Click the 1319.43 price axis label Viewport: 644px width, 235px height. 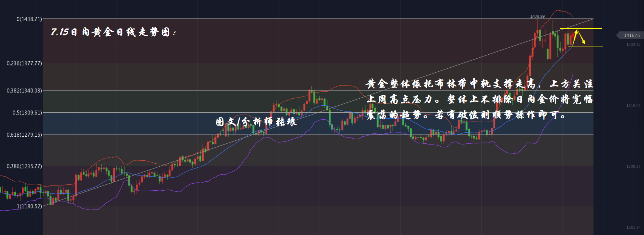[633, 106]
